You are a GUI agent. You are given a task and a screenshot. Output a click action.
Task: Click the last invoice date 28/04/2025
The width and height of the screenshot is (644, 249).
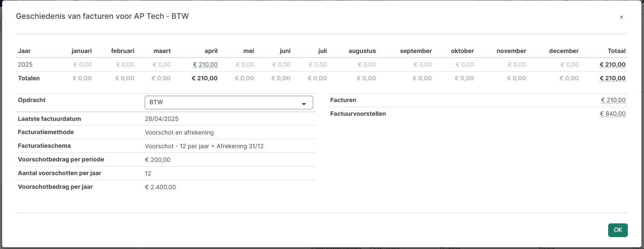(x=162, y=119)
